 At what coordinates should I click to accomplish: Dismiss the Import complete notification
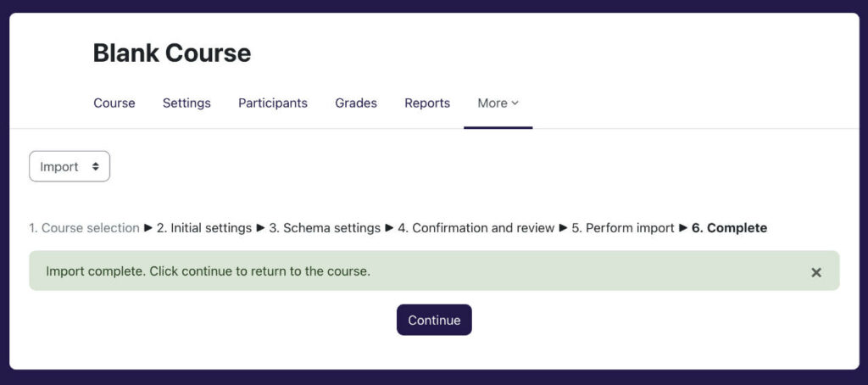[x=815, y=272]
